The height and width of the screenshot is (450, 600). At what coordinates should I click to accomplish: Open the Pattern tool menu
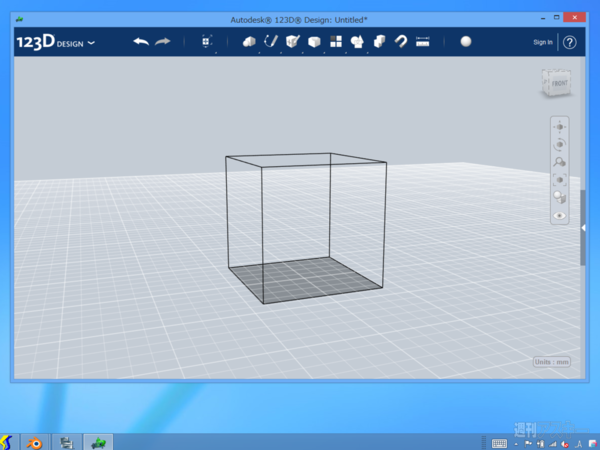point(336,41)
